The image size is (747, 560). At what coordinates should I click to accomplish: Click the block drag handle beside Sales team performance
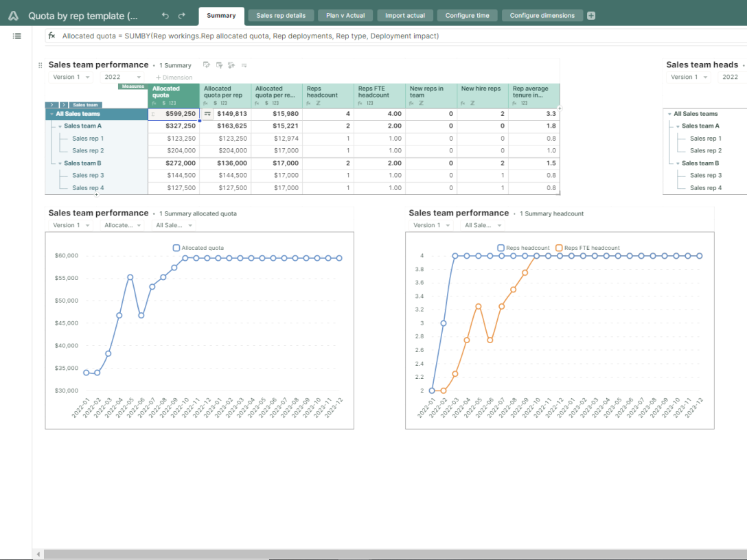tap(40, 65)
